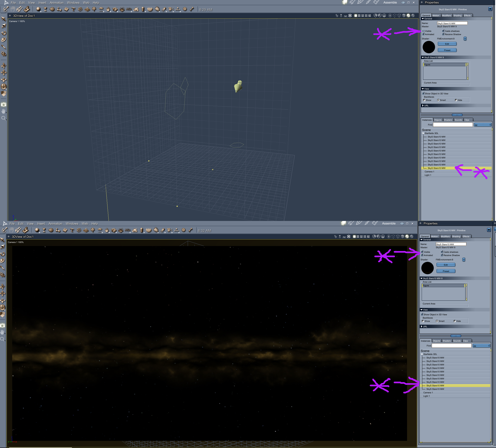Click Edit shader button in upper panel

click(447, 44)
